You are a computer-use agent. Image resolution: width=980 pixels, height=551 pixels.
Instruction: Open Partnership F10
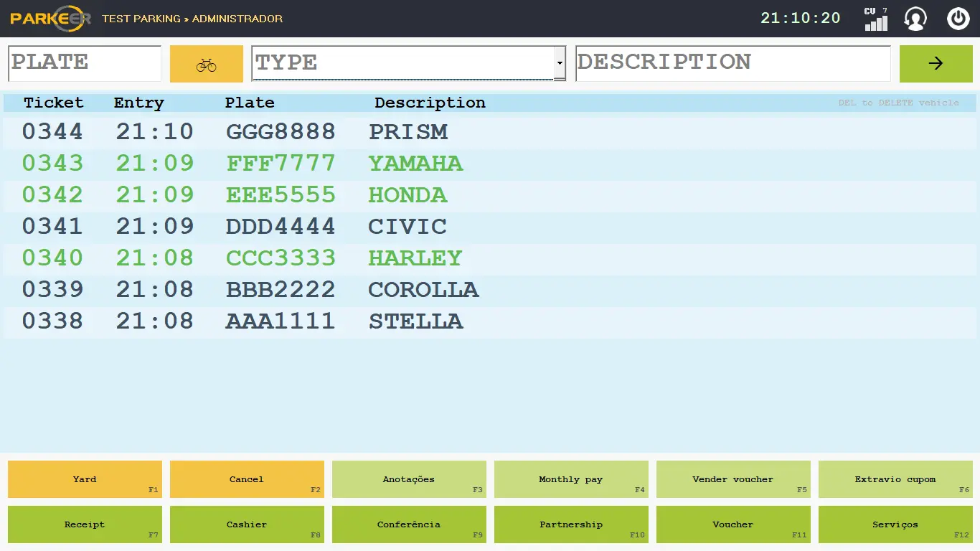pos(571,524)
